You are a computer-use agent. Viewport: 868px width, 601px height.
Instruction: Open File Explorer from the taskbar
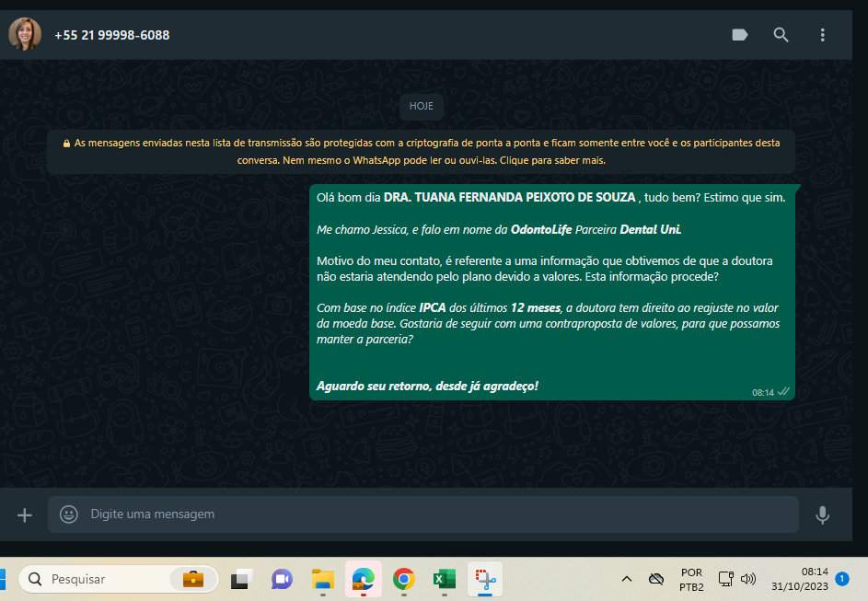pyautogui.click(x=323, y=580)
